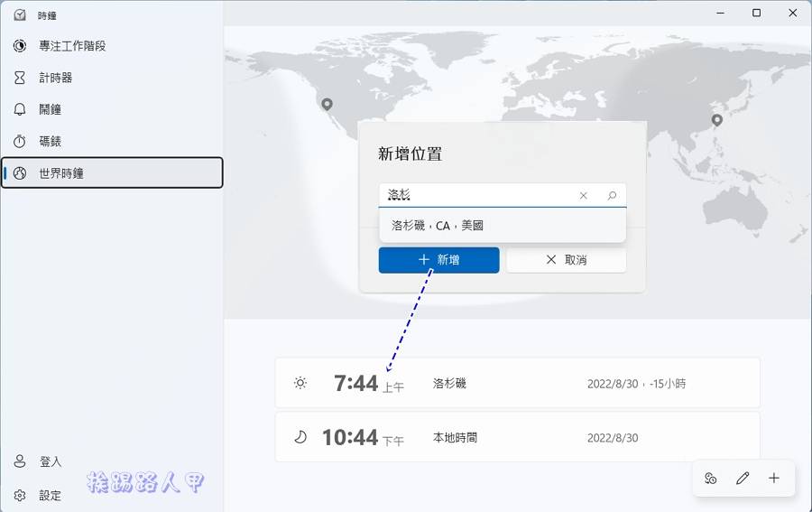This screenshot has width=812, height=512.
Task: Open 設定 settings from the sidebar
Action: (x=50, y=495)
